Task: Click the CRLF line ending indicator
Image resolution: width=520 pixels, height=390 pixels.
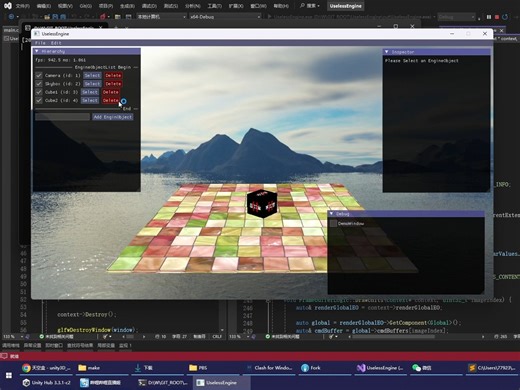Action: click(217, 337)
